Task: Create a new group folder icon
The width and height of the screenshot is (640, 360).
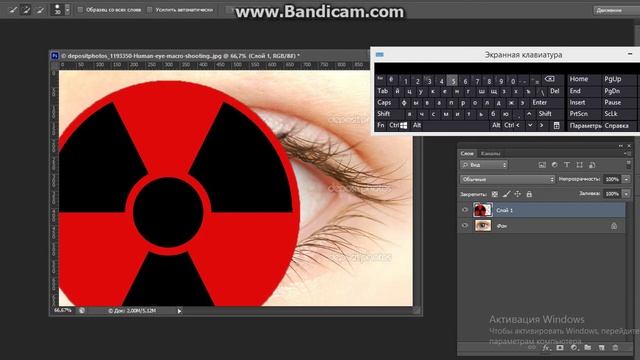Action: (x=588, y=348)
